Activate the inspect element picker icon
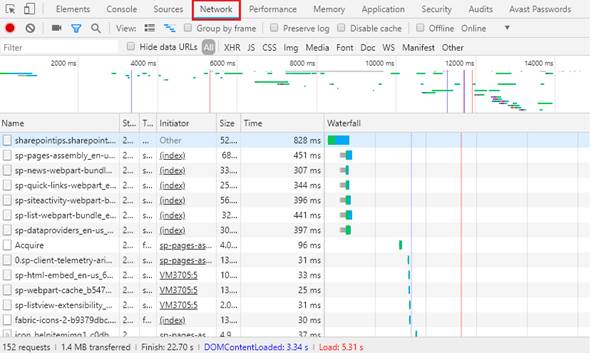The width and height of the screenshot is (601, 363). coord(10,9)
